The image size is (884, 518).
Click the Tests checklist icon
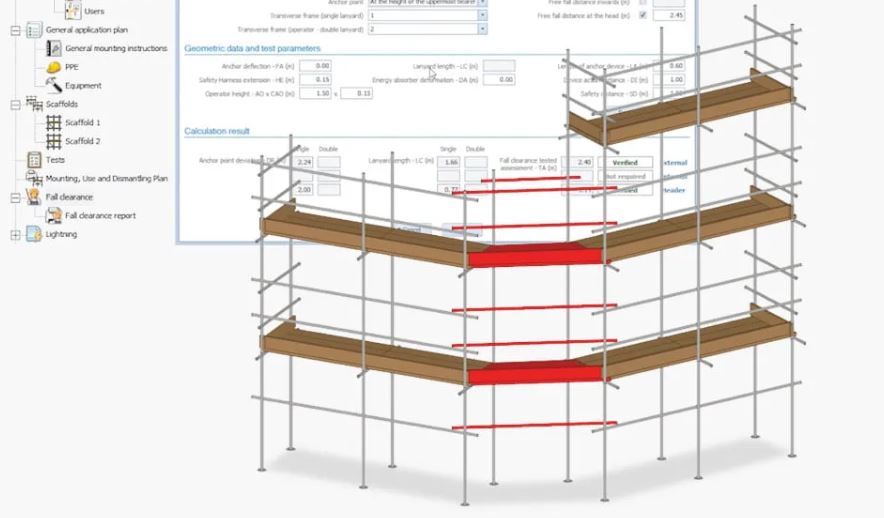pos(34,159)
